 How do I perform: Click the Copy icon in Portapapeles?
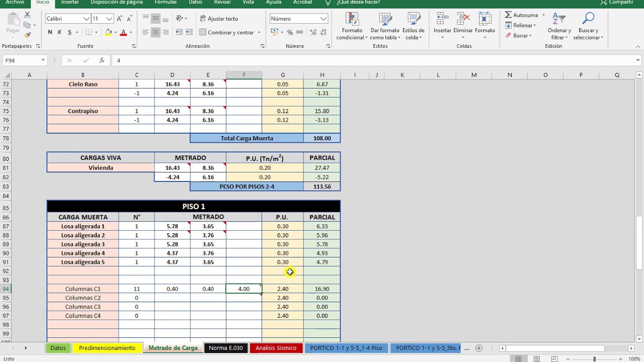pos(27,25)
